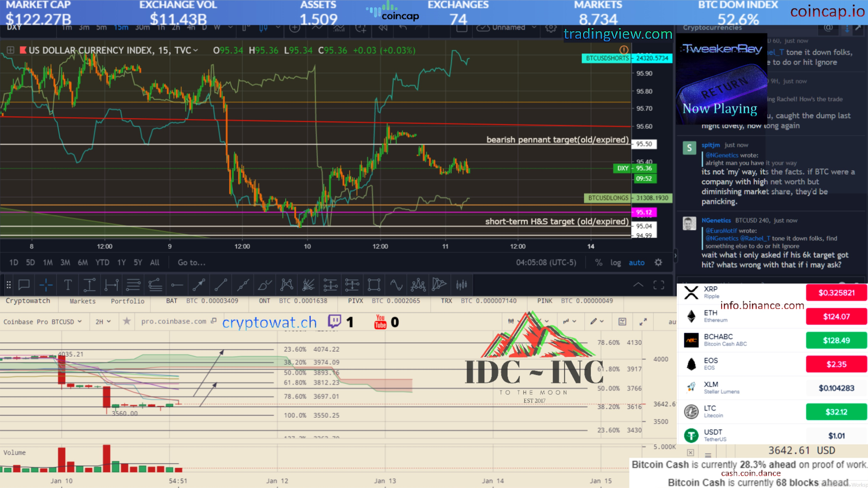Select the rectangle shape tool
The width and height of the screenshot is (868, 488).
[x=374, y=285]
